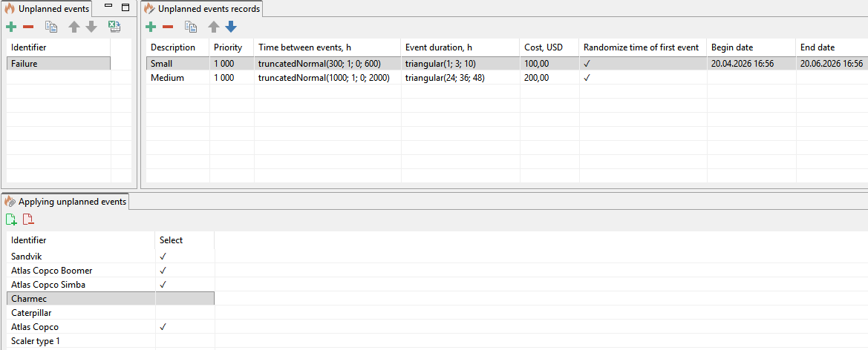Switch to Unplanned events tab

pos(47,8)
